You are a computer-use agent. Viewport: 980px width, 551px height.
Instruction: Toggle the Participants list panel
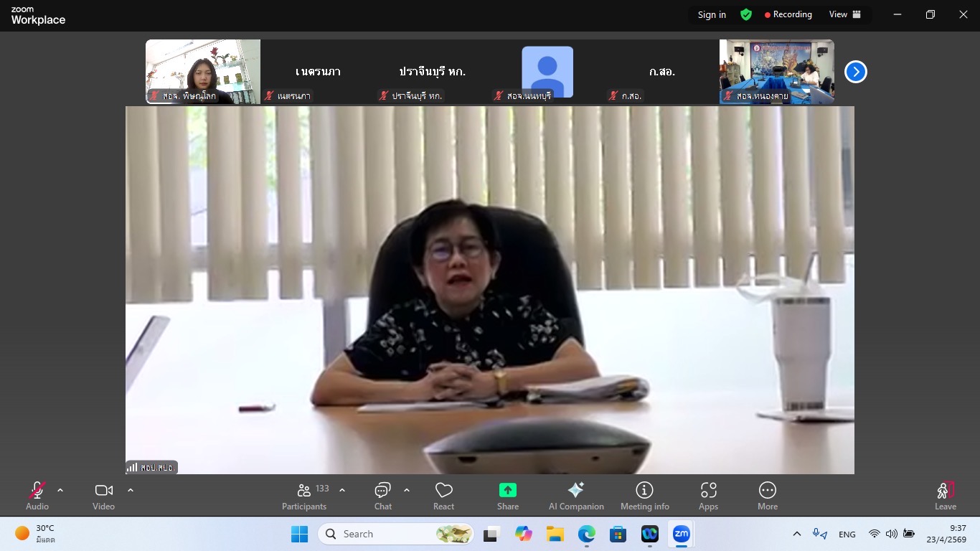tap(304, 496)
